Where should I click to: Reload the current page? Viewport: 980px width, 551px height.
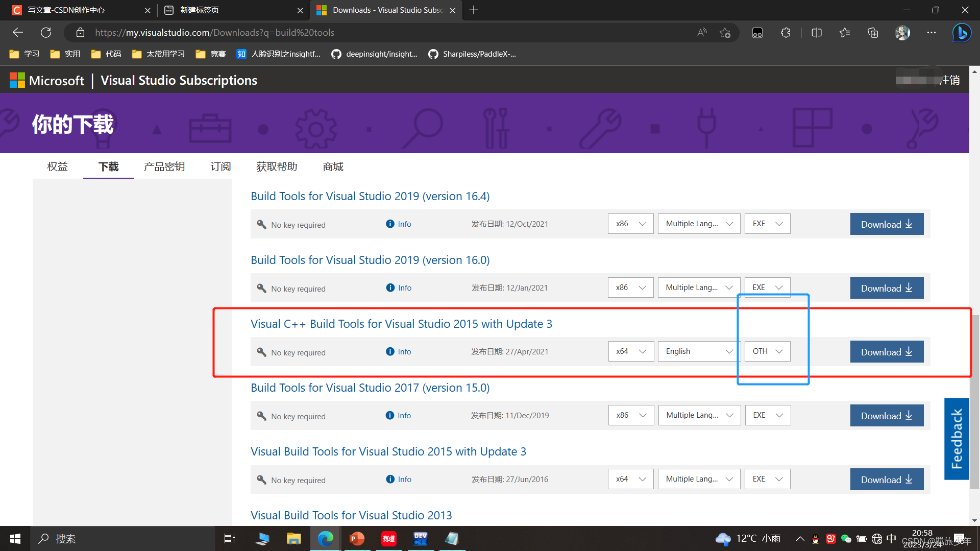46,33
